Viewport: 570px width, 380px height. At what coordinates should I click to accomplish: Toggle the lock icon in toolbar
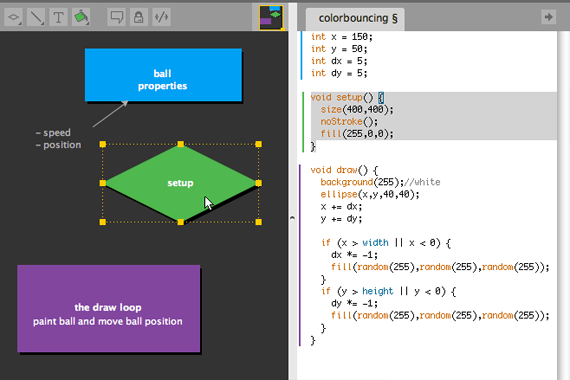[139, 17]
